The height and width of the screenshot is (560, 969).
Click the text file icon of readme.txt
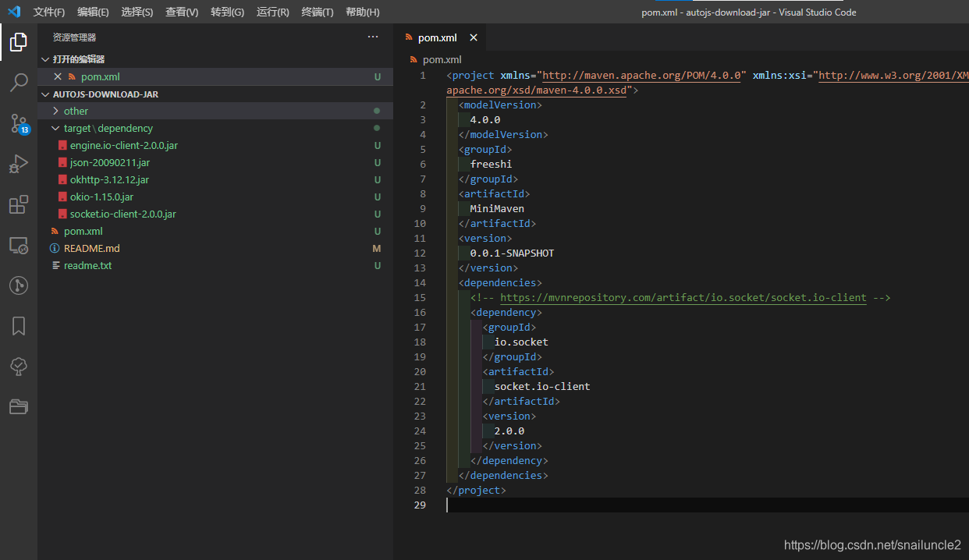55,265
